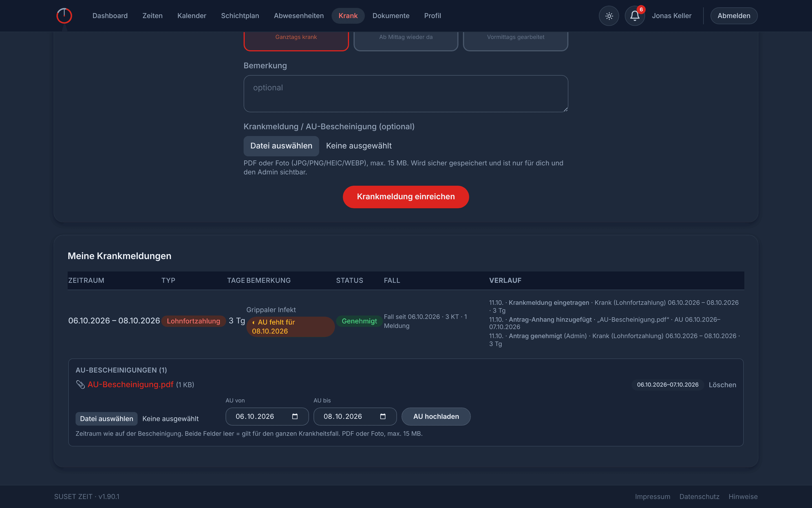This screenshot has height=508, width=812.
Task: Click into the Bemerkung text area
Action: [x=406, y=94]
